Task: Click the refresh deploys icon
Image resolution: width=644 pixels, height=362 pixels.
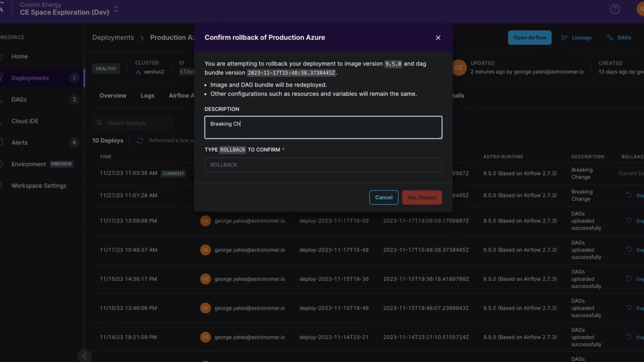Action: [140, 140]
